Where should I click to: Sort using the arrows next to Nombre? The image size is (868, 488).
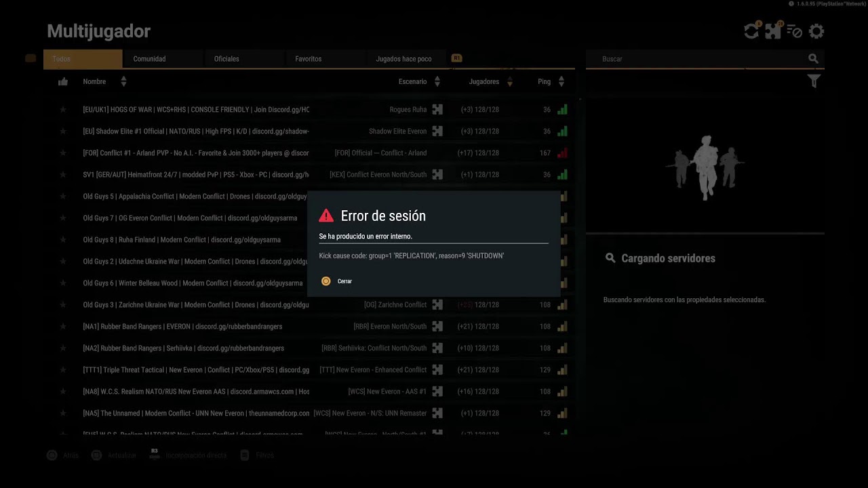coord(123,81)
